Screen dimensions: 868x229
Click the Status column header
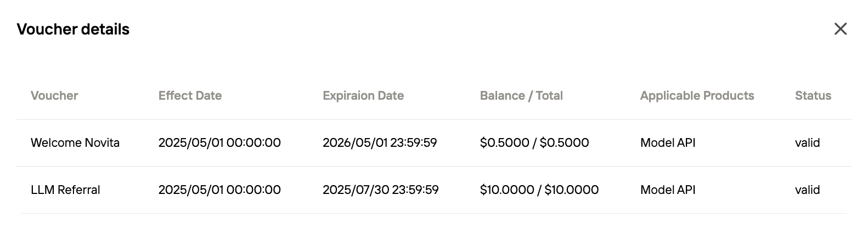813,96
